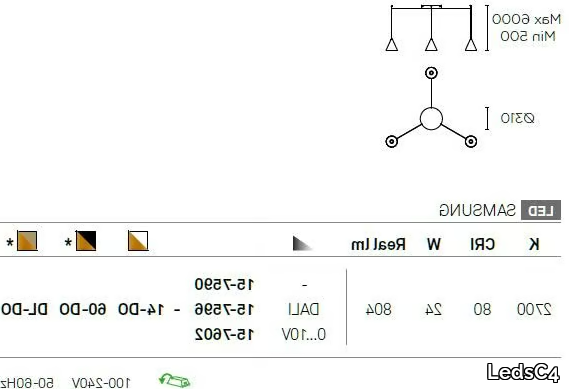569x389 pixels.
Task: Click the diameter 310 dimension marker
Action: coord(511,118)
